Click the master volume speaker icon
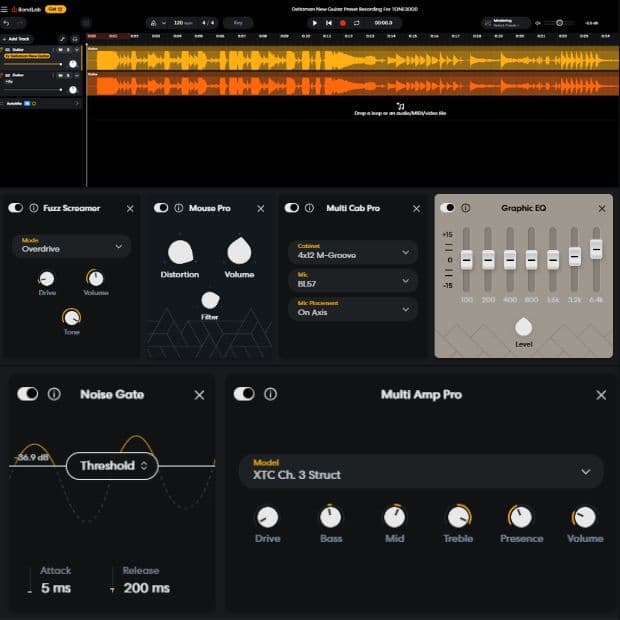Viewport: 620px width, 620px height. click(x=538, y=23)
